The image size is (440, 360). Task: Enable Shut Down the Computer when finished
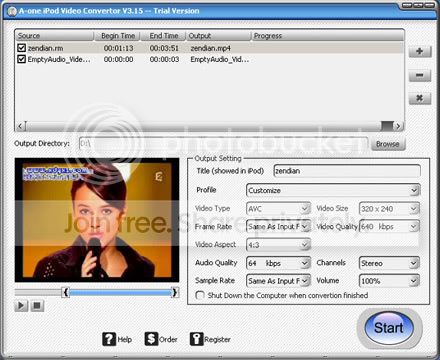[200, 295]
